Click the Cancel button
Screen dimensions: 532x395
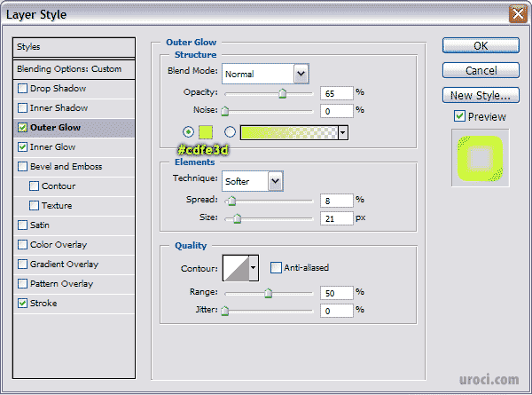pos(481,70)
